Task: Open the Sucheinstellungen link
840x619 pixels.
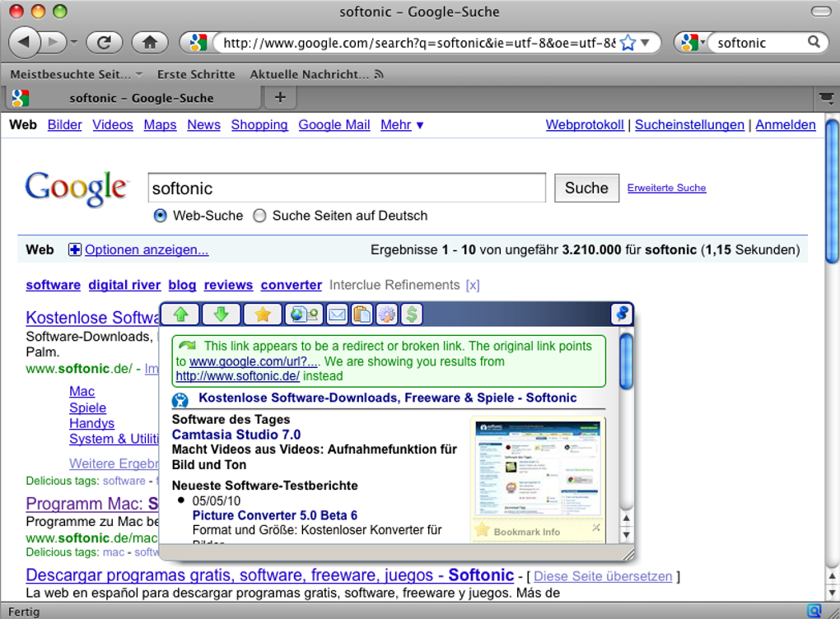Action: tap(689, 125)
